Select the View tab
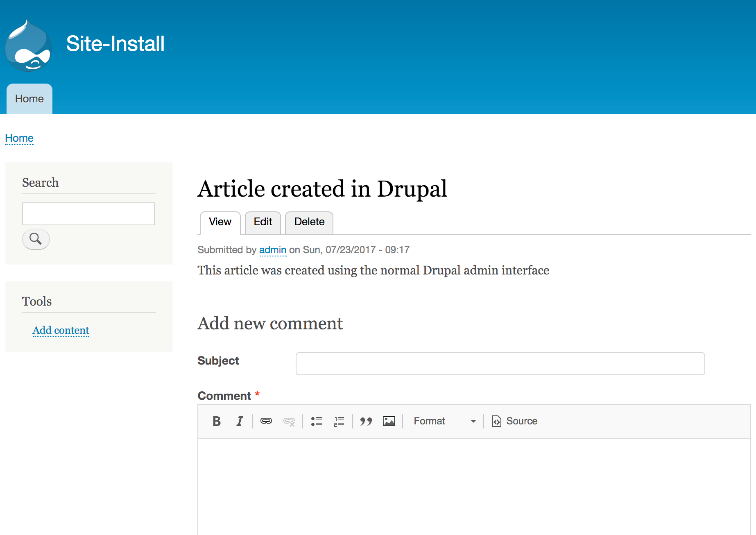The height and width of the screenshot is (535, 756). click(x=220, y=222)
